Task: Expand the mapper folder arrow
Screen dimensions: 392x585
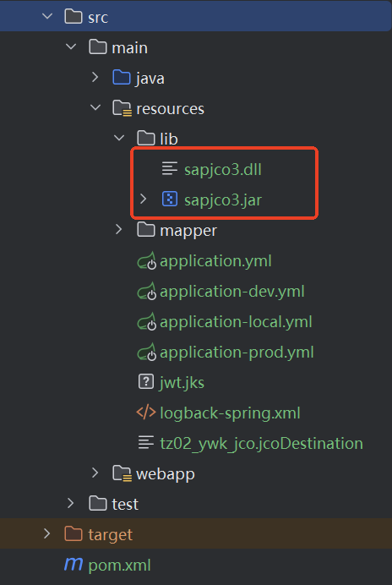Action: (119, 229)
